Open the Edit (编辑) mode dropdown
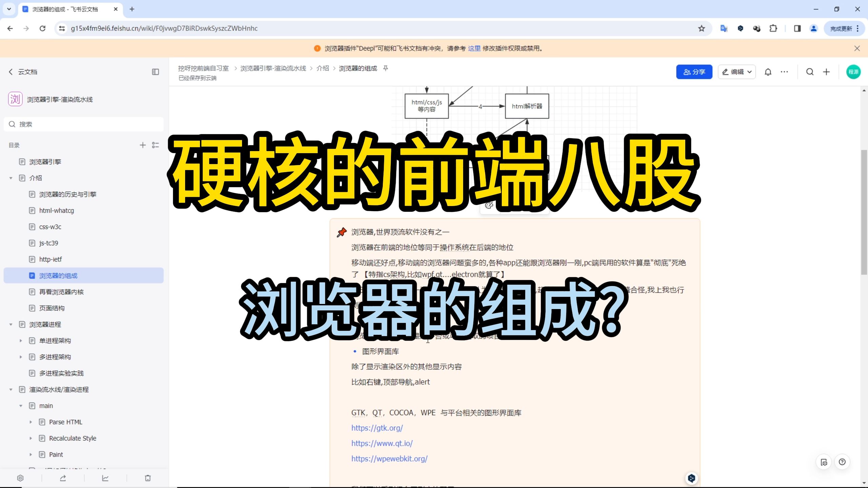868x488 pixels. [736, 72]
